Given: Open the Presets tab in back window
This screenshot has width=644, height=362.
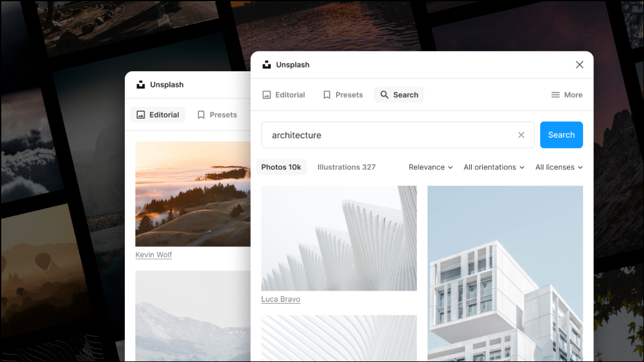Looking at the screenshot, I should 217,115.
